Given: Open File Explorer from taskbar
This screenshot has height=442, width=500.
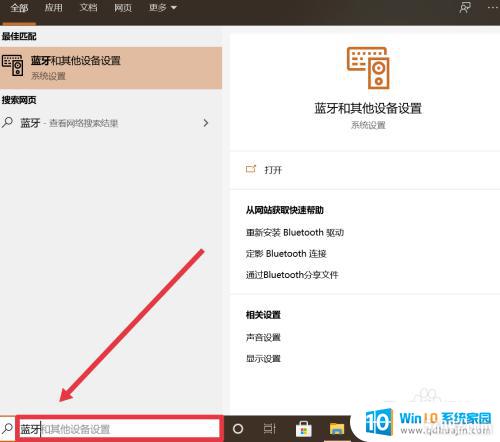Looking at the screenshot, I should click(x=337, y=429).
